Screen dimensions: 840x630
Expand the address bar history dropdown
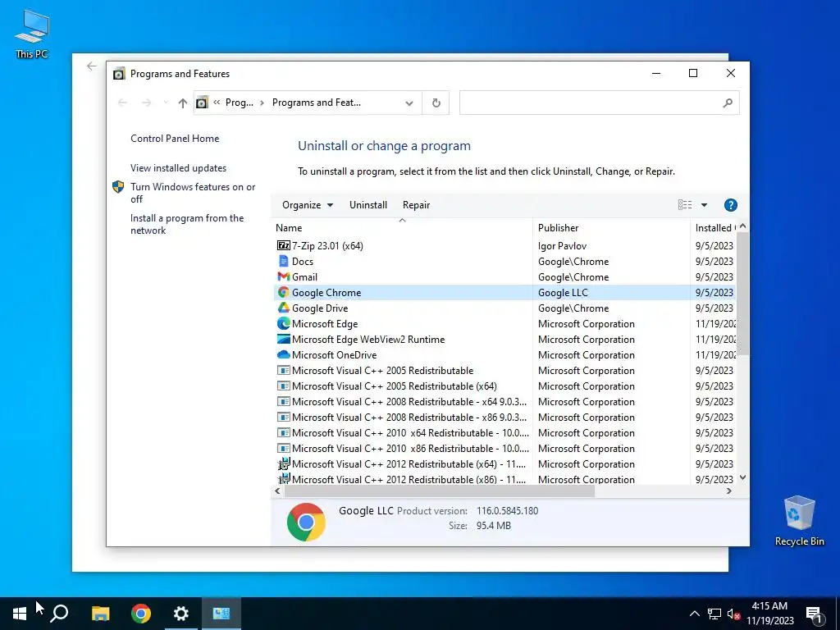(x=409, y=103)
